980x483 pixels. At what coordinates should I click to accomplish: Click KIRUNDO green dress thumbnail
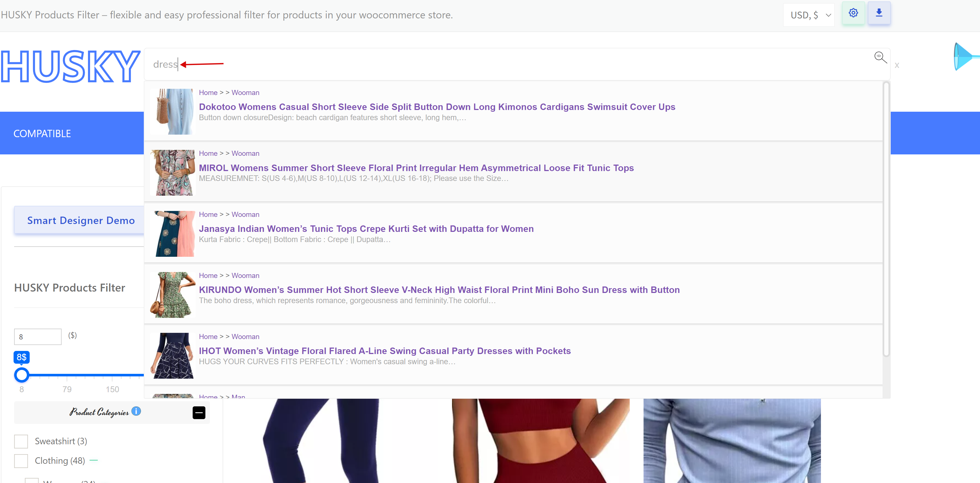tap(173, 294)
